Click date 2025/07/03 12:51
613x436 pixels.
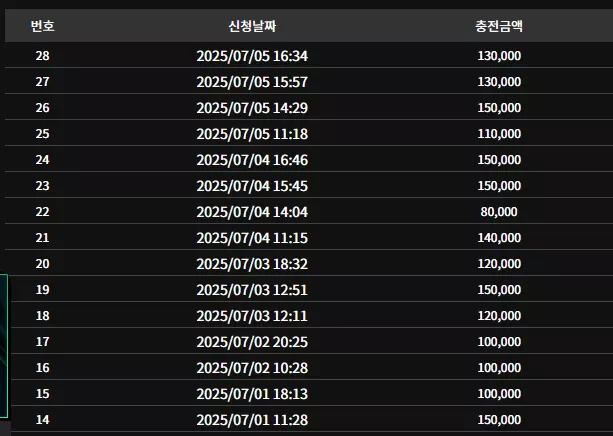coord(252,290)
